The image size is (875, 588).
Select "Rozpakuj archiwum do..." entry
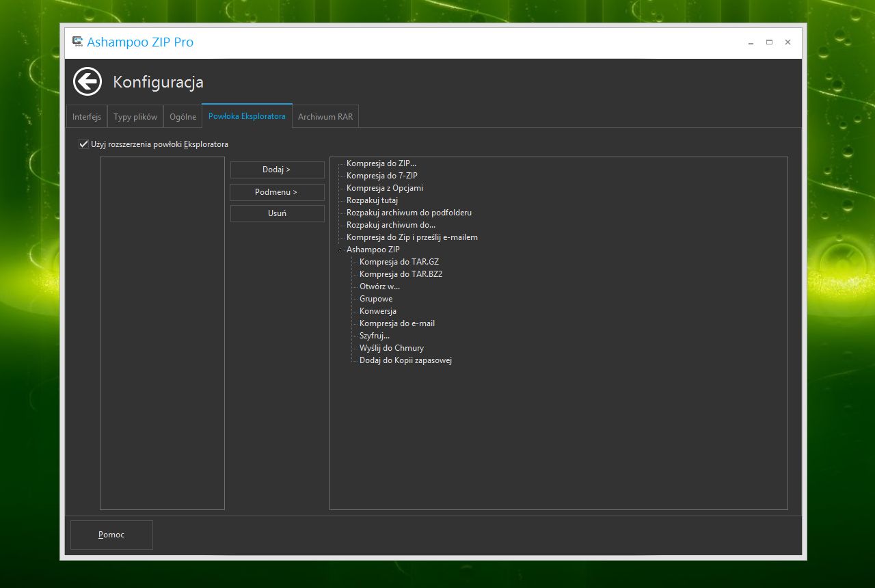coord(391,225)
